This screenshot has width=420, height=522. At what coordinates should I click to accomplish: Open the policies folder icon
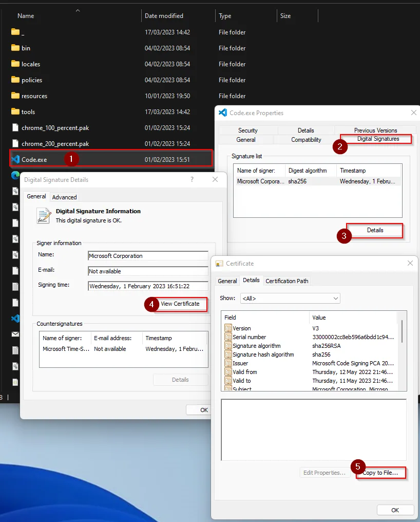click(x=15, y=80)
